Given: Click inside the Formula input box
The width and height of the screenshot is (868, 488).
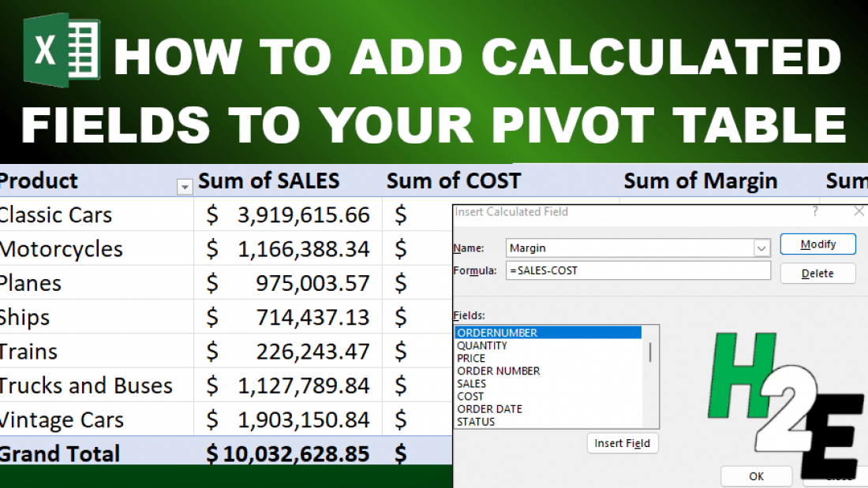Looking at the screenshot, I should click(639, 270).
